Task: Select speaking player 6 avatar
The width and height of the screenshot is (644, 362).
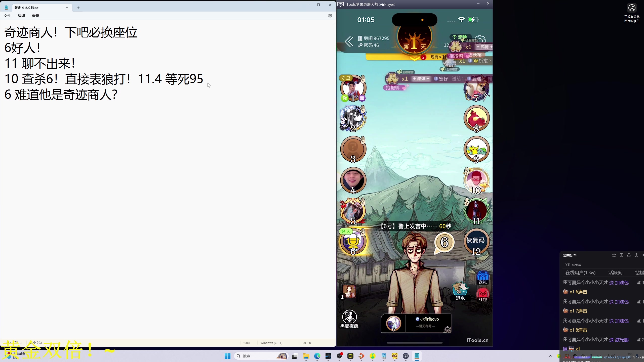Action: [x=353, y=242]
